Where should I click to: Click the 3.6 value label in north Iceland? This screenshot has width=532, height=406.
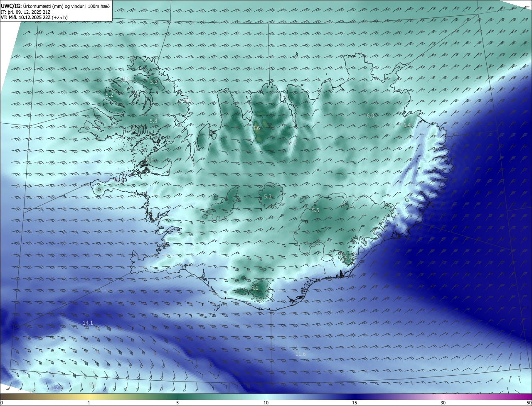pos(256,128)
